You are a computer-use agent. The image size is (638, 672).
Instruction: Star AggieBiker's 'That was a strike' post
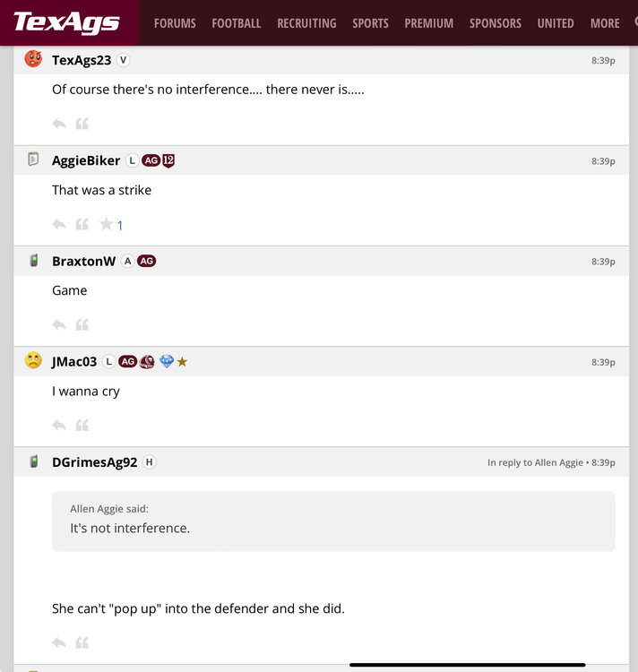click(106, 224)
